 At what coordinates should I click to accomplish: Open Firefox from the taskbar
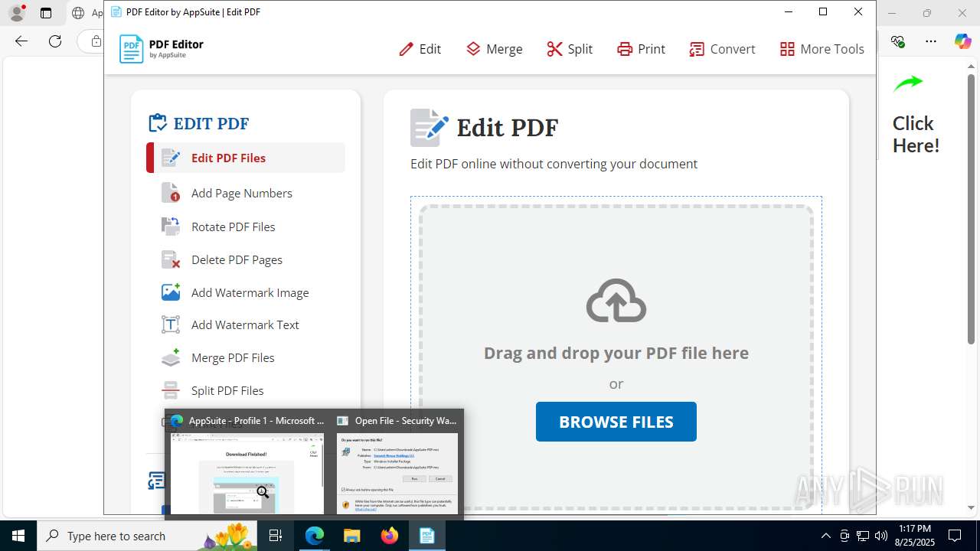point(390,536)
